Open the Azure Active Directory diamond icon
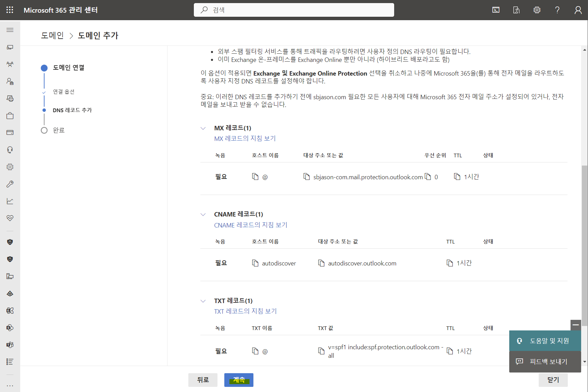Image resolution: width=588 pixels, height=392 pixels. [x=10, y=293]
